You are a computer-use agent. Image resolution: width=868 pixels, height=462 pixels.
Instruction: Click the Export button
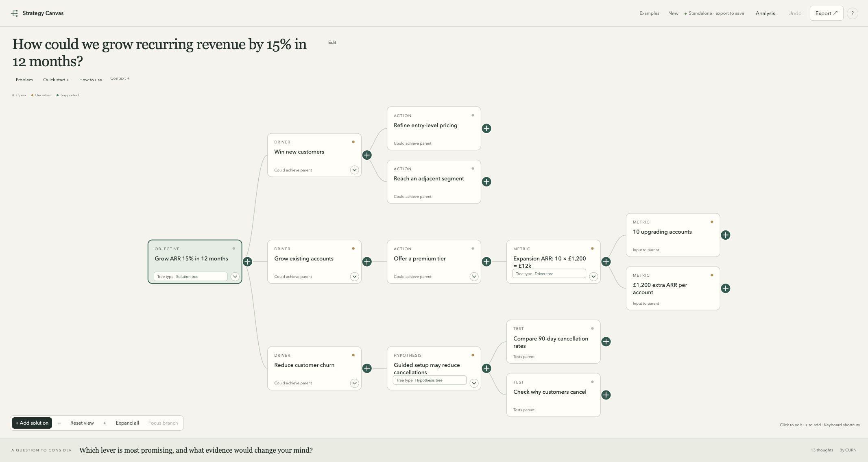click(827, 13)
